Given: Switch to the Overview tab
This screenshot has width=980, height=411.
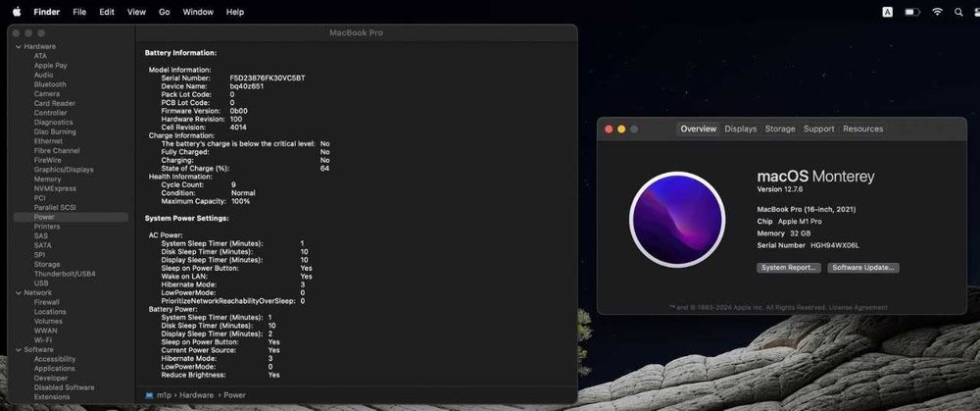Looking at the screenshot, I should click(698, 128).
